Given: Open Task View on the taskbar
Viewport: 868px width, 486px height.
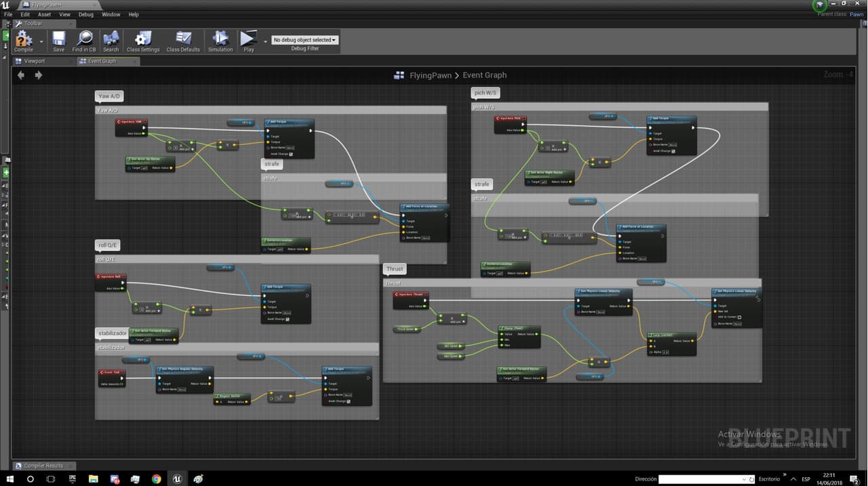Looking at the screenshot, I should [51, 479].
